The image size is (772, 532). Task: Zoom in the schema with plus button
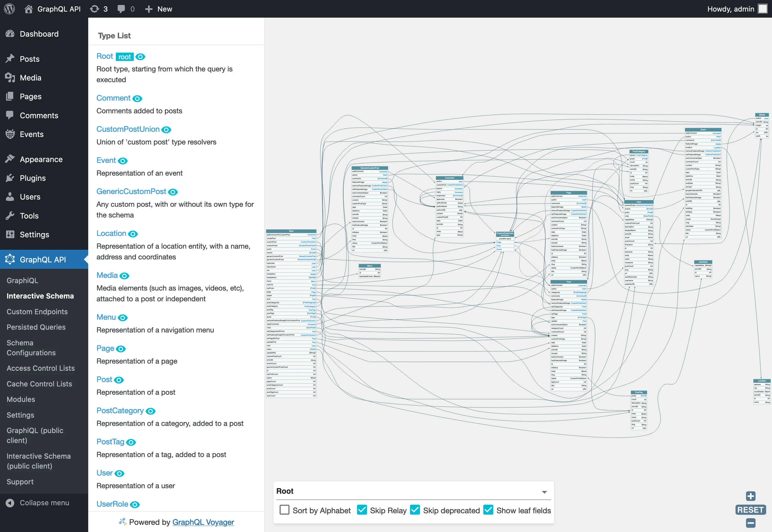[751, 496]
